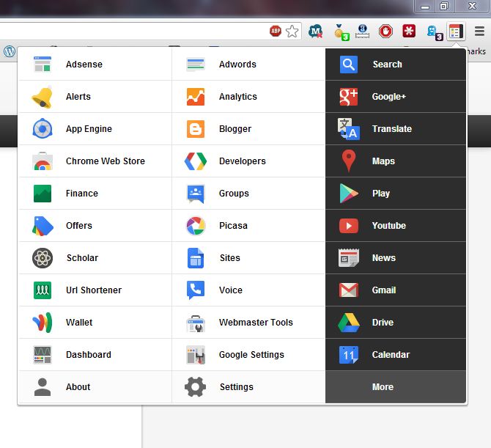Image resolution: width=491 pixels, height=448 pixels.
Task: Bookmark page with the star icon
Action: (x=292, y=31)
